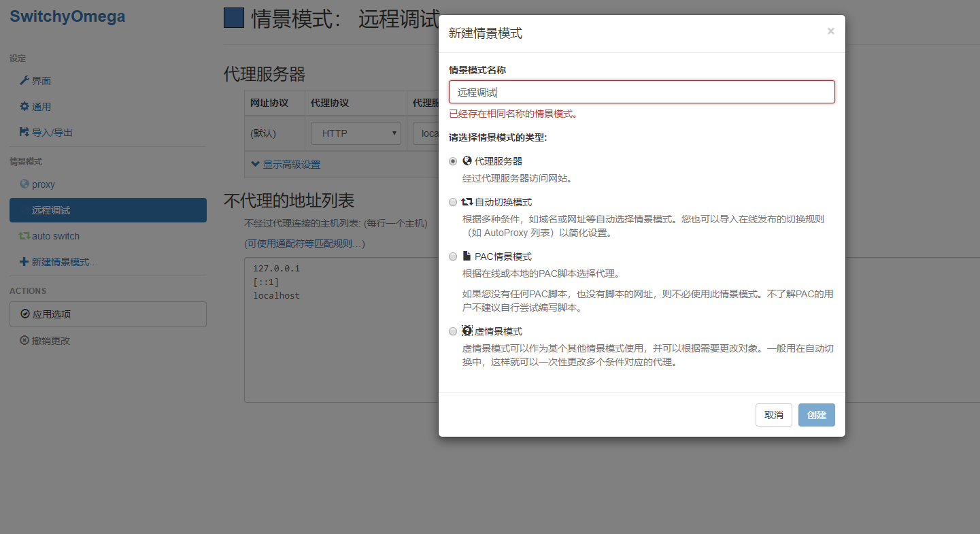This screenshot has height=534, width=980.
Task: Click the 导入/导出 flag icon
Action: pyautogui.click(x=26, y=132)
